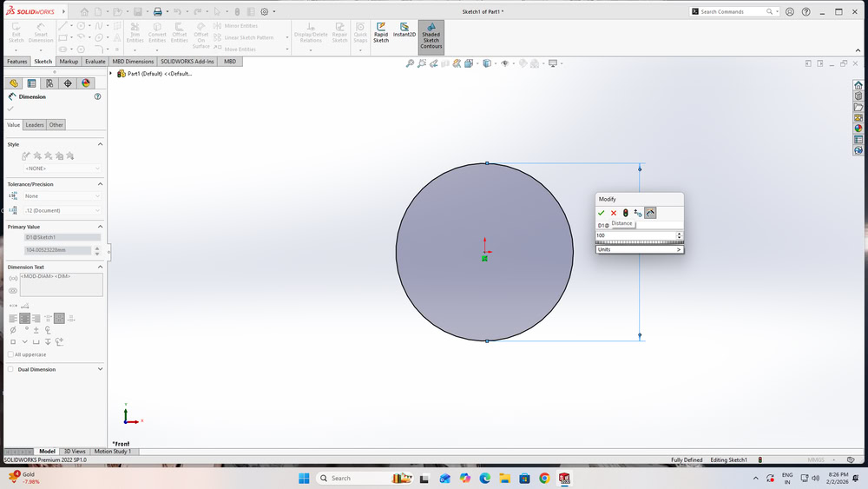Viewport: 868px width, 489px height.
Task: Enable the Dual Dimension checkbox
Action: [10, 369]
